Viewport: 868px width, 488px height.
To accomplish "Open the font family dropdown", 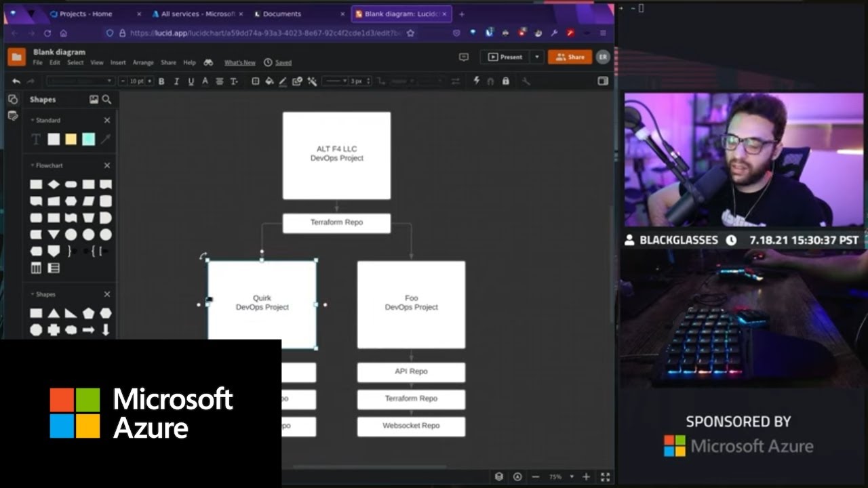I will [x=80, y=81].
